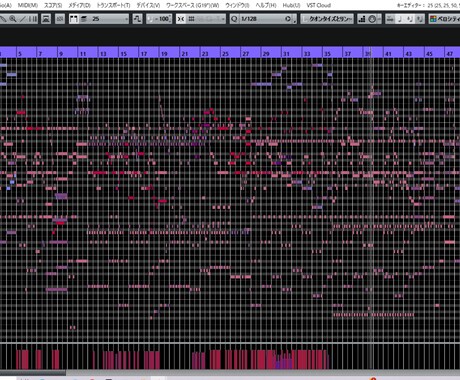Select the Zoom magnifier tool
The height and width of the screenshot is (380, 460).
(13, 19)
